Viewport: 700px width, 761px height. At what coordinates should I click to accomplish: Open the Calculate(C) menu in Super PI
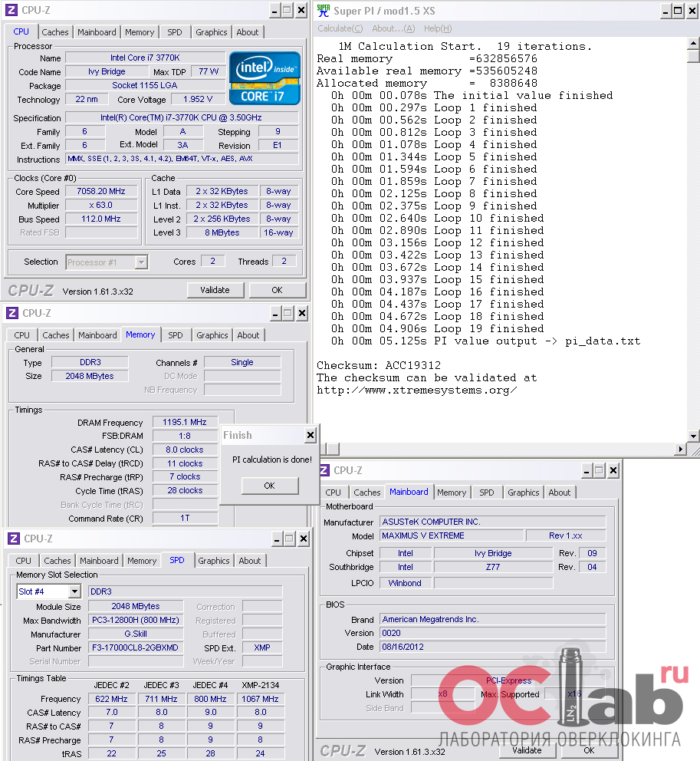340,28
